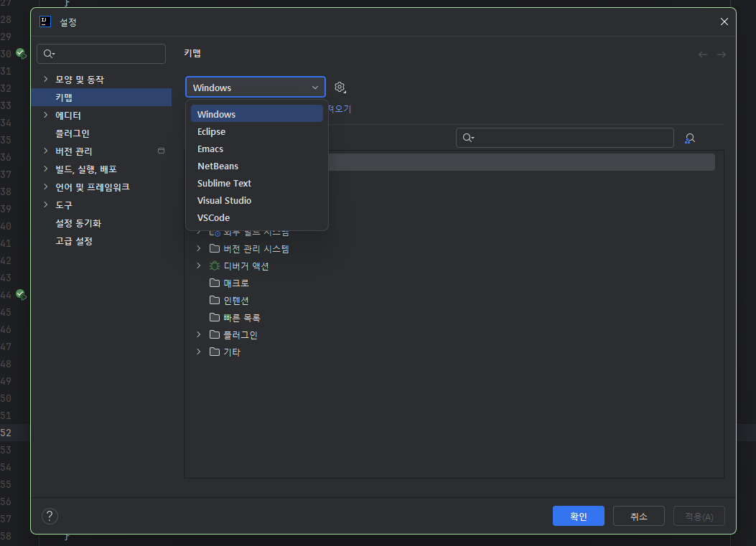Click the 기타 folder icon
Viewport: 756px width, 546px height.
pos(215,352)
